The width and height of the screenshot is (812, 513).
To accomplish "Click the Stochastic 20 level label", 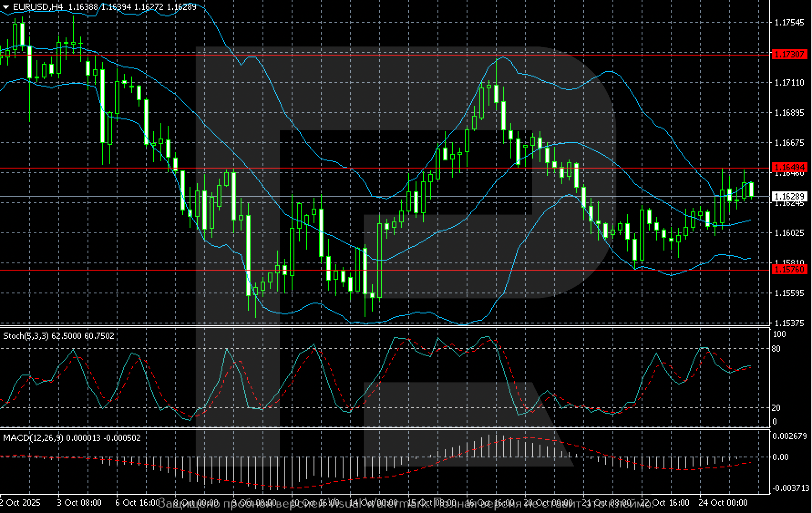I will 776,408.
